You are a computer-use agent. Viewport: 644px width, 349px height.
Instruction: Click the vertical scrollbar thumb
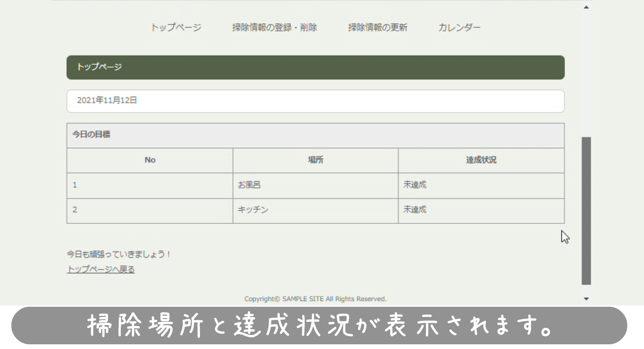(x=586, y=211)
